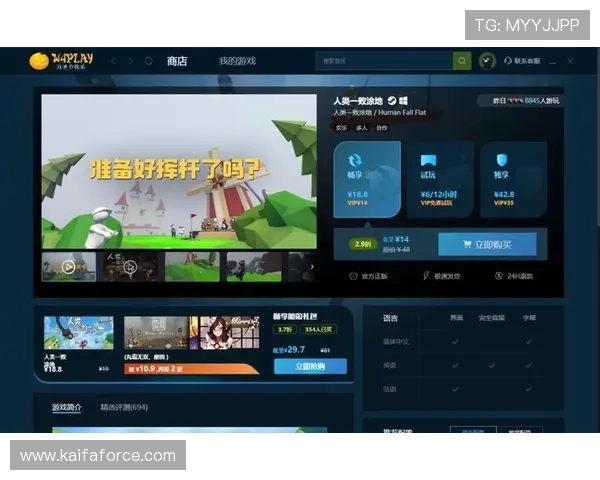Click the 极速发货 lightning icon
600x480 pixels.
coord(426,276)
